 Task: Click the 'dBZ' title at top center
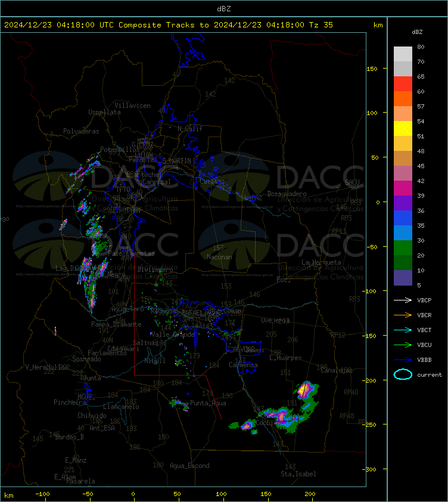tap(223, 9)
